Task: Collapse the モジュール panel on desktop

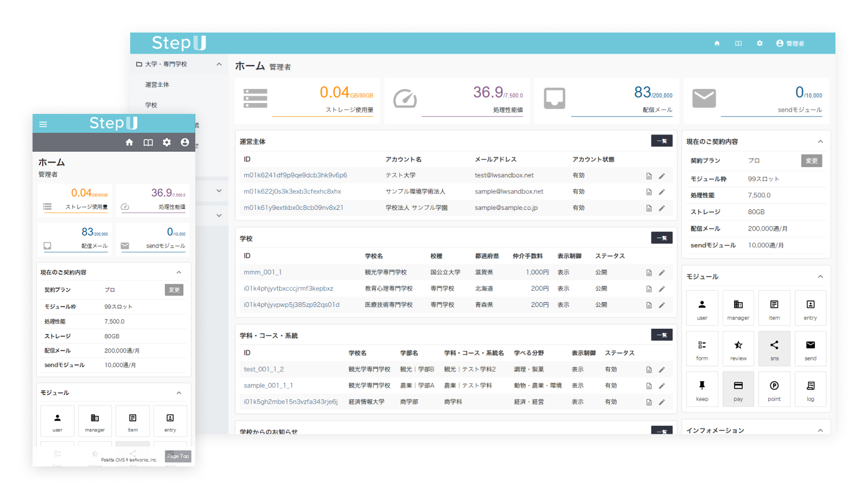Action: [x=820, y=277]
